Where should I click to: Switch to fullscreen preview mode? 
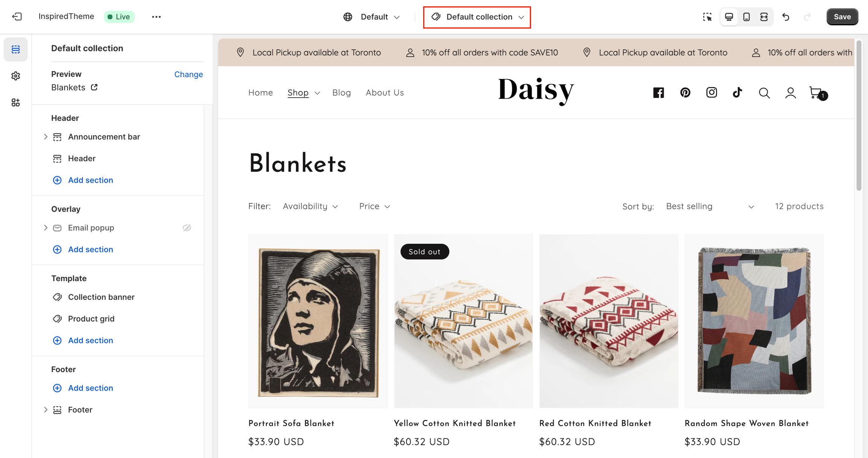click(764, 17)
